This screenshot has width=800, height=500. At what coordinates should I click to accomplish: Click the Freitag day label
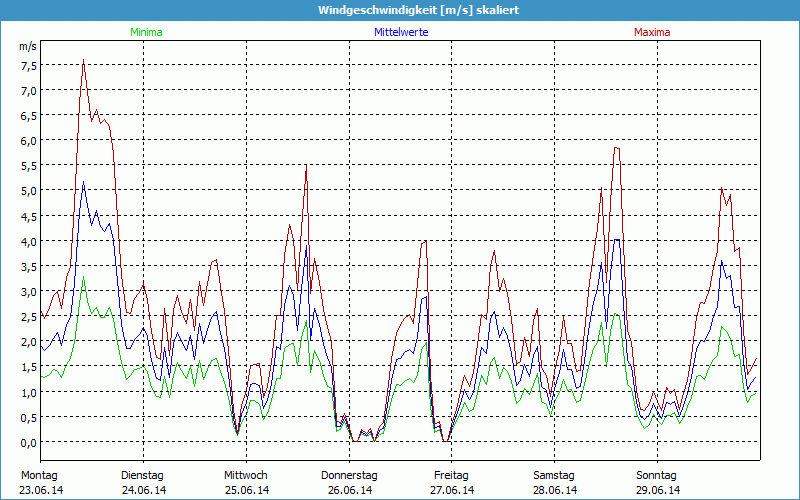pos(452,476)
